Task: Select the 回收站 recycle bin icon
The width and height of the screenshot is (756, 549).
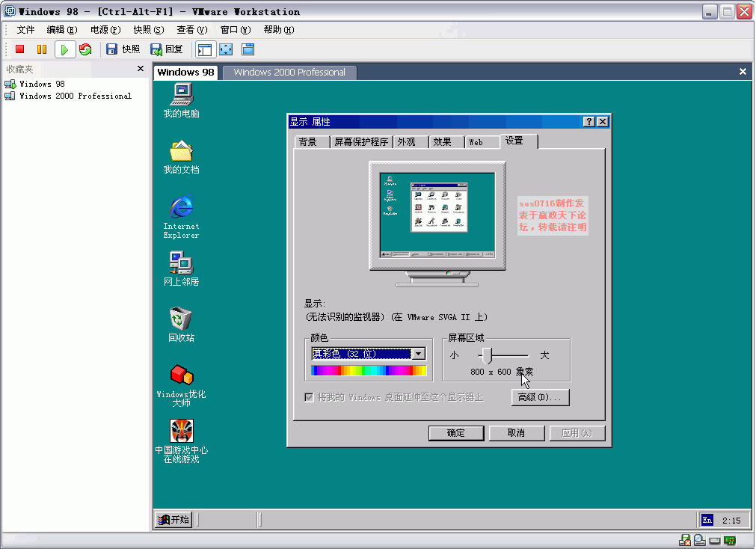Action: pyautogui.click(x=181, y=325)
